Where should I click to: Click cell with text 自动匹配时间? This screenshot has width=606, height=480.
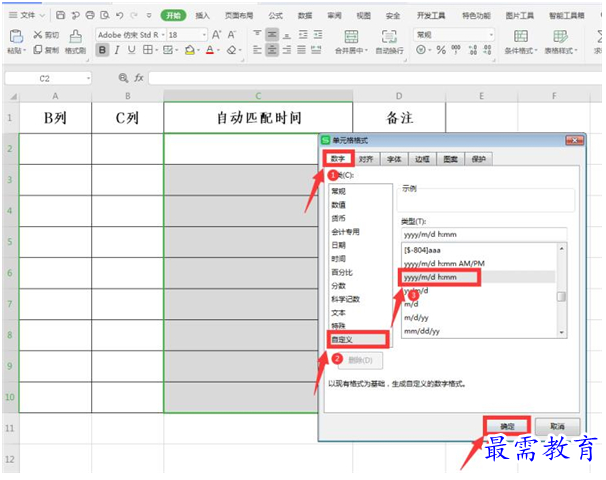click(258, 118)
